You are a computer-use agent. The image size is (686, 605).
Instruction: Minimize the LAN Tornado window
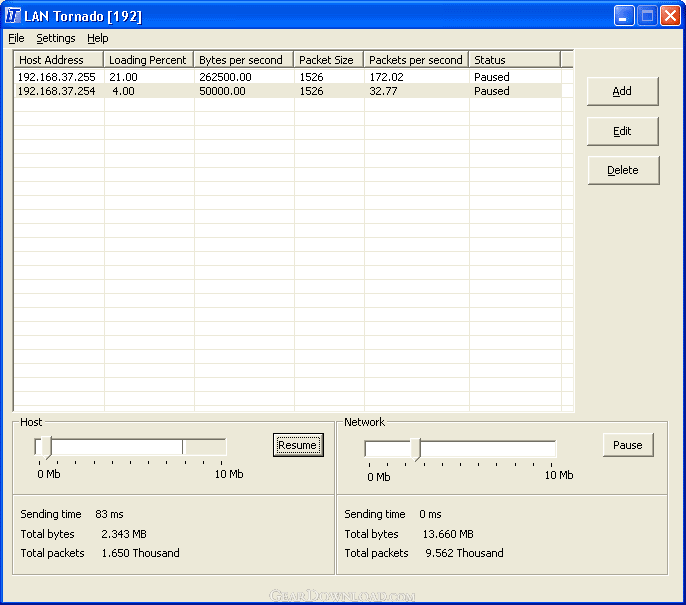coord(624,16)
